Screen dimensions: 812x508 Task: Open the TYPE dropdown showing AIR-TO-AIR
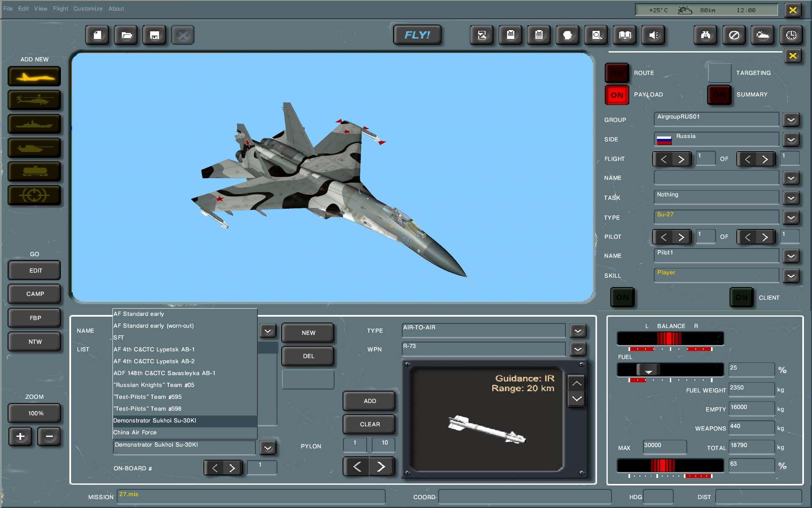578,331
